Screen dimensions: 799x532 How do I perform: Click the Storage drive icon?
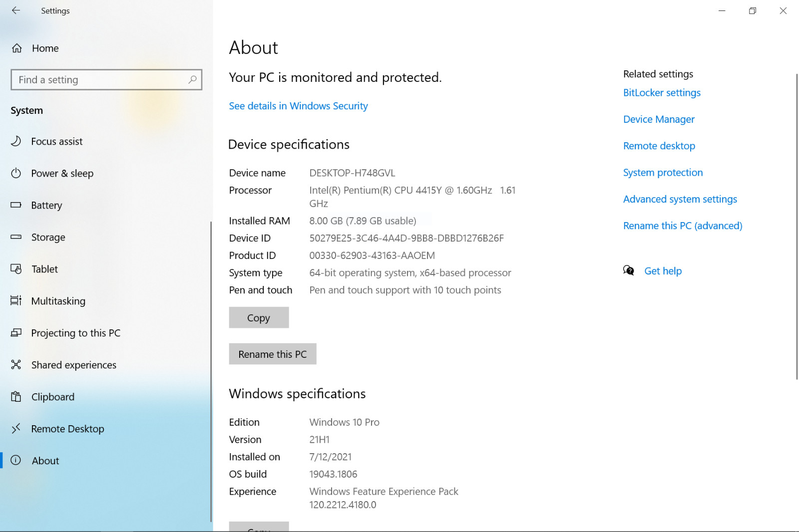pos(16,237)
